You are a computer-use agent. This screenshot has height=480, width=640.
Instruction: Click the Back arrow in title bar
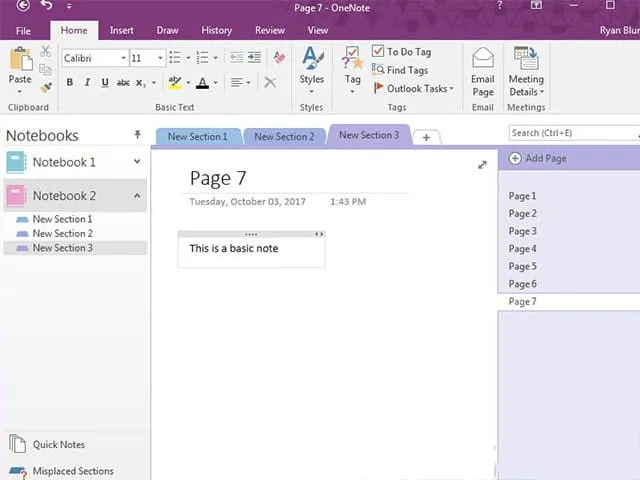[x=22, y=6]
